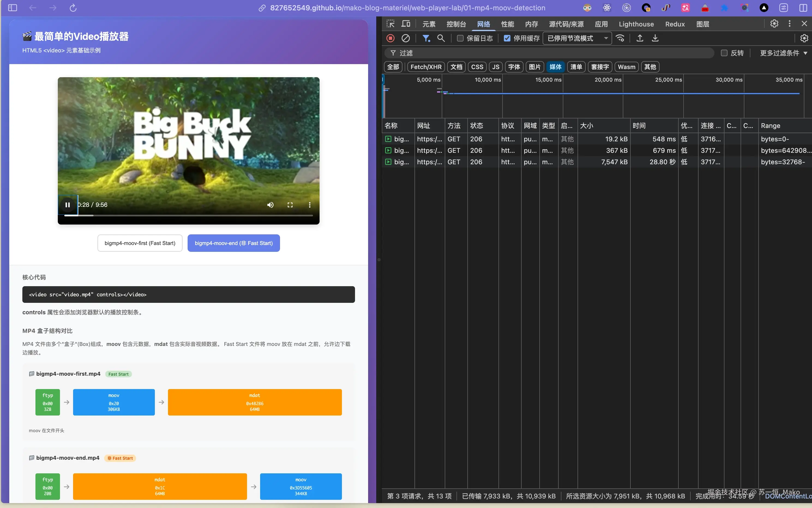Clear the network log
This screenshot has width=812, height=508.
(405, 38)
